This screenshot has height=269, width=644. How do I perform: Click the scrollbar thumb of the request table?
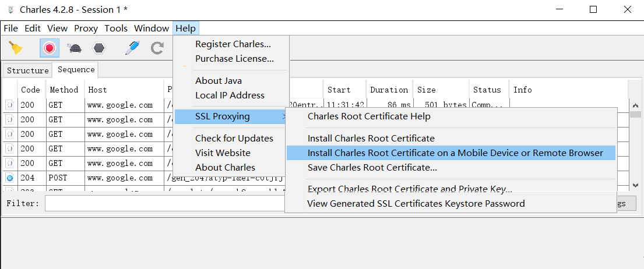coord(636,114)
